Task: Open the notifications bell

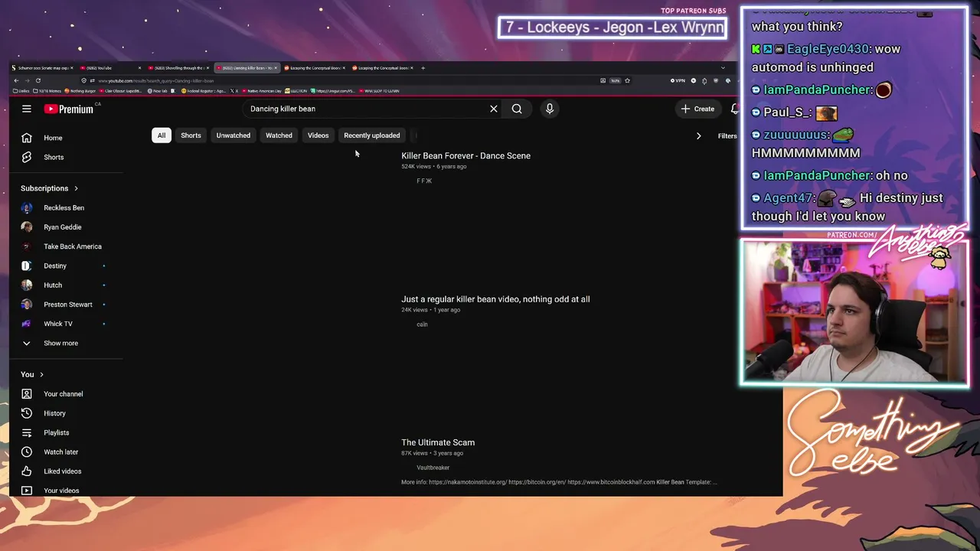Action: 735,109
